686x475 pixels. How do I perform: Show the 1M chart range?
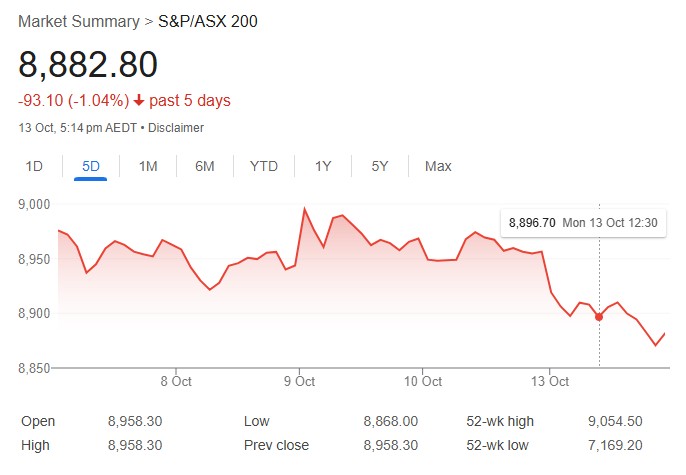coord(148,166)
